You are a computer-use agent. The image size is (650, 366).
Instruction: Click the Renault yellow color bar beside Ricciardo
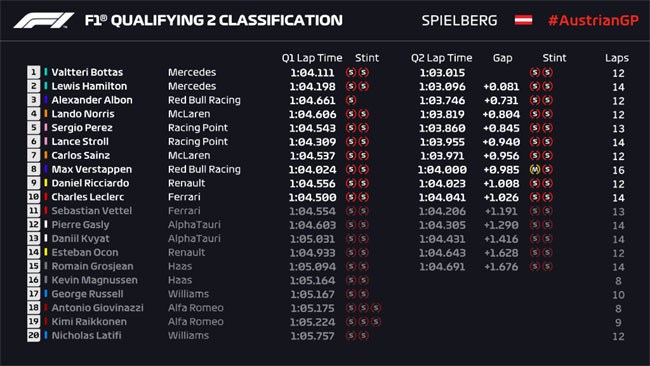point(46,183)
